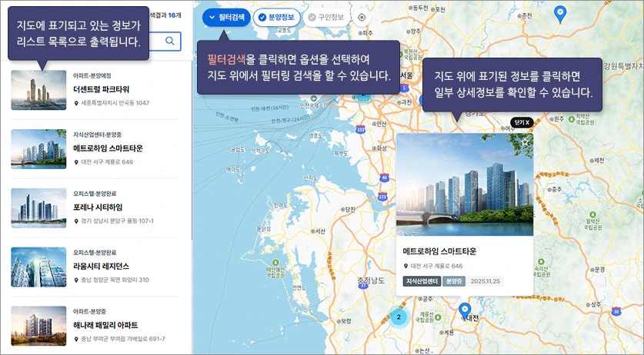Click the current location target icon
644x355 pixels.
pyautogui.click(x=362, y=18)
